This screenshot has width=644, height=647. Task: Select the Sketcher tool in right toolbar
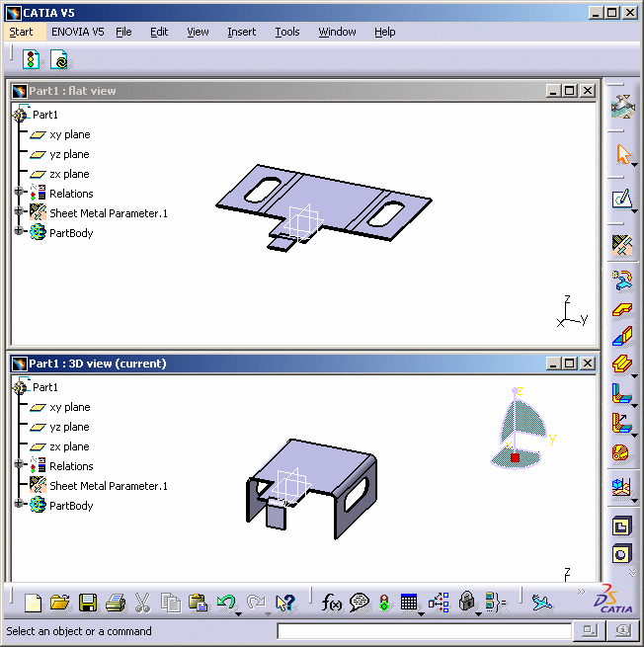(621, 199)
